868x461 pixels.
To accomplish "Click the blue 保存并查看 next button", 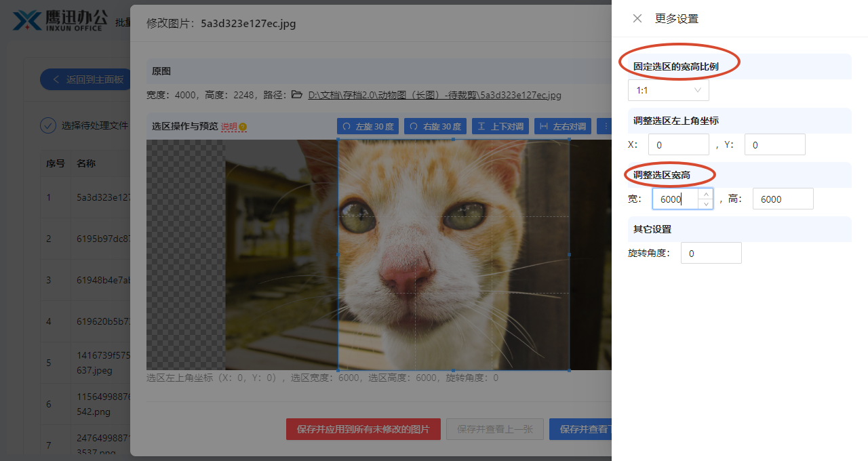I will point(580,429).
